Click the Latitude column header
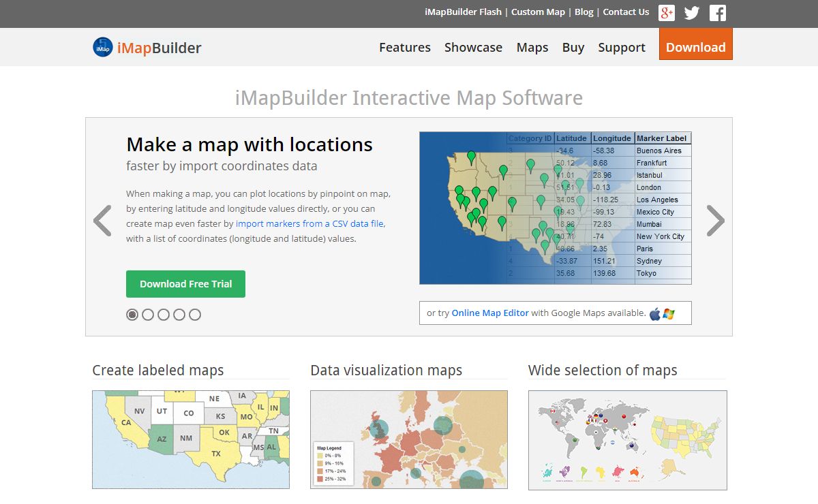 coord(573,138)
